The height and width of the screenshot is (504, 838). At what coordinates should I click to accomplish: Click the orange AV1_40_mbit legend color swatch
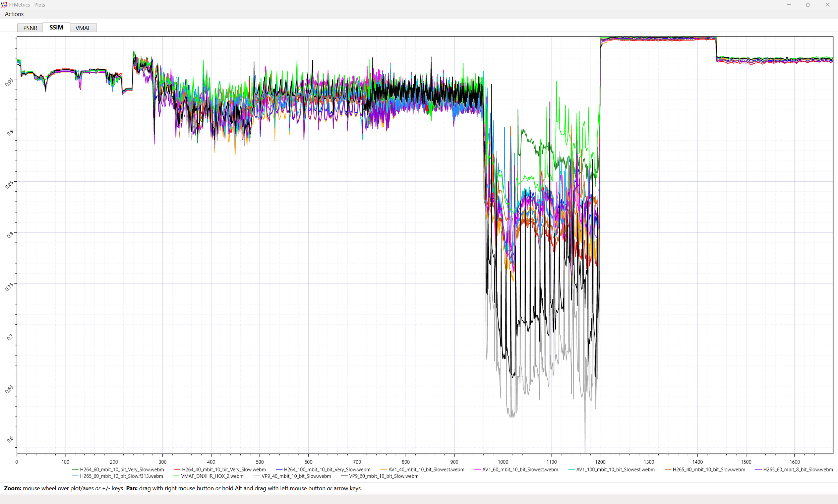[383, 469]
